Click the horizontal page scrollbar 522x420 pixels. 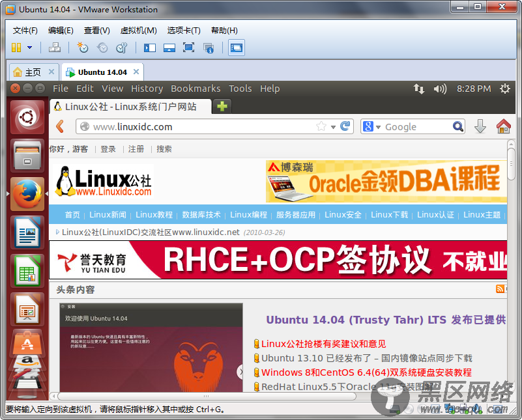click(x=207, y=397)
